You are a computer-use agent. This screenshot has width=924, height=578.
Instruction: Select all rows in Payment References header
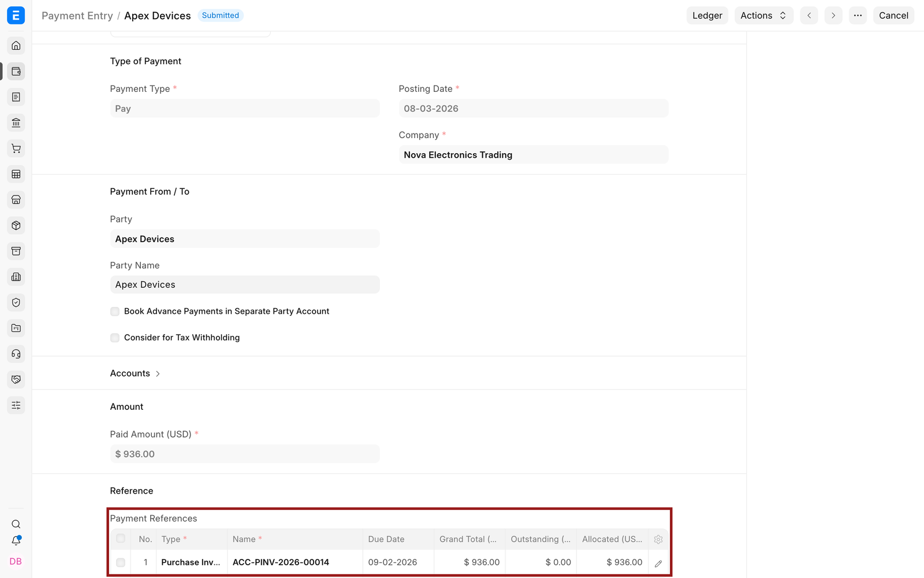(x=121, y=539)
